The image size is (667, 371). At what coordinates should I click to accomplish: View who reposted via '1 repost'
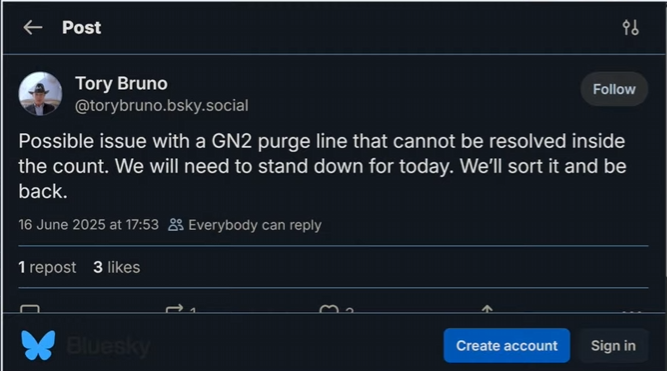pyautogui.click(x=47, y=267)
